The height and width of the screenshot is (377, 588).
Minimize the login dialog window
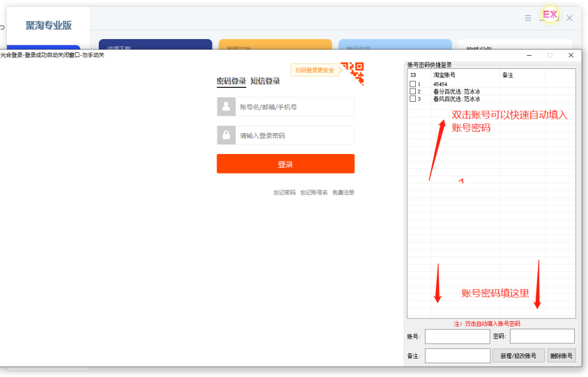(x=529, y=55)
